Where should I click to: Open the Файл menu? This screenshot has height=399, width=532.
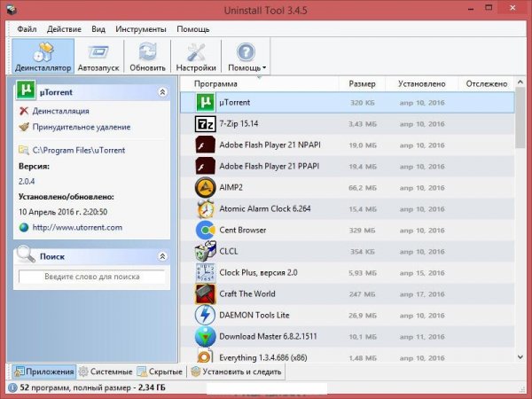click(27, 29)
